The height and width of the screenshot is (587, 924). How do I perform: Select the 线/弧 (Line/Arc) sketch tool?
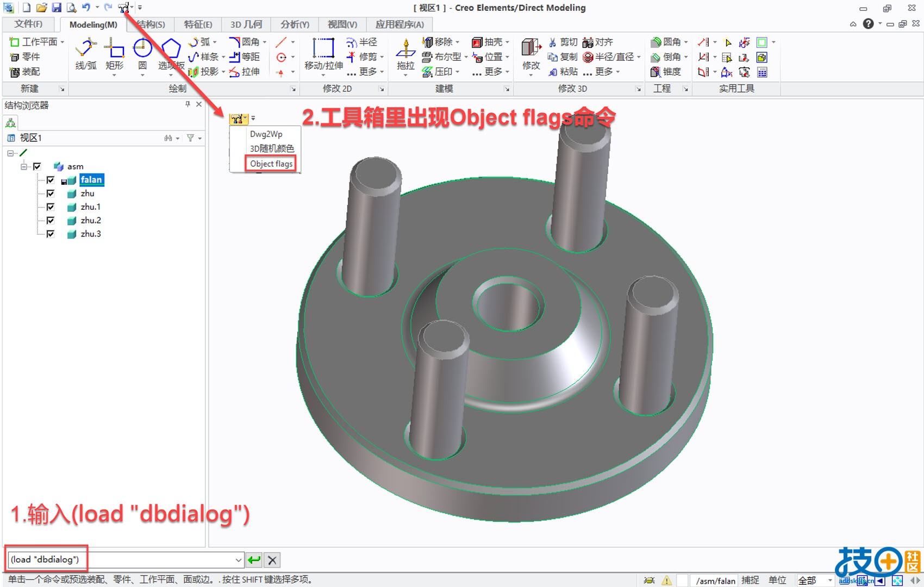[86, 55]
